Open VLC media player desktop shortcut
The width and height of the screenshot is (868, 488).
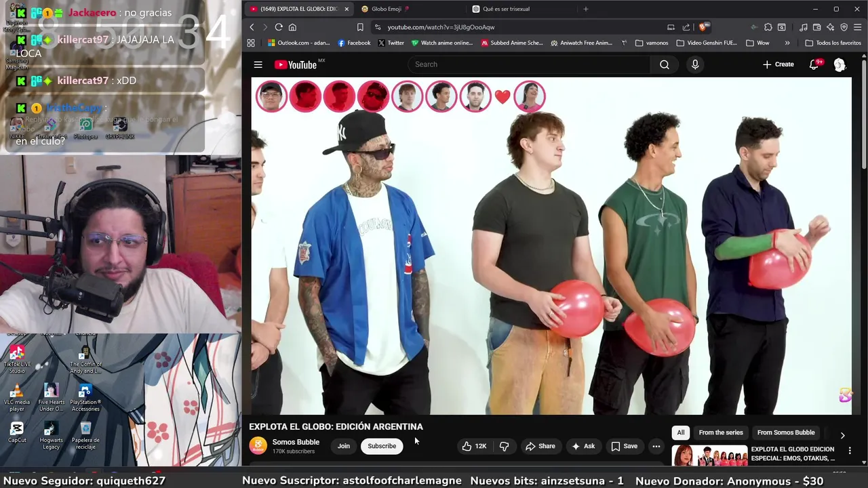click(x=17, y=397)
